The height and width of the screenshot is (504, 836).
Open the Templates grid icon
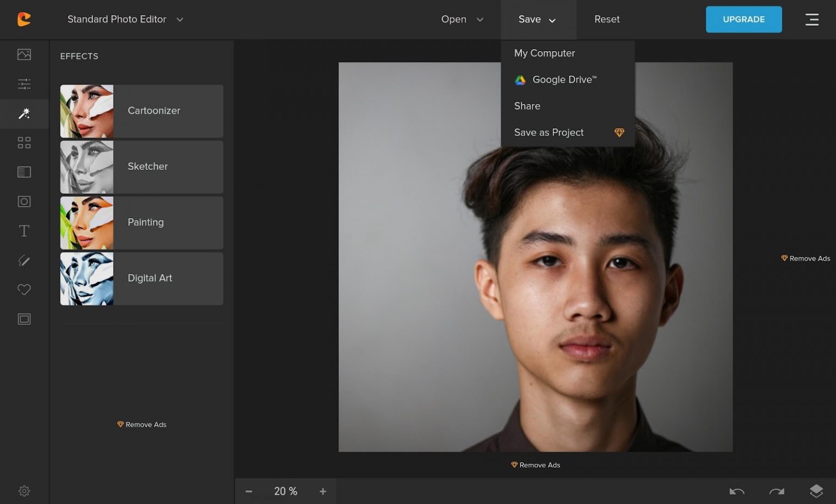coord(24,143)
